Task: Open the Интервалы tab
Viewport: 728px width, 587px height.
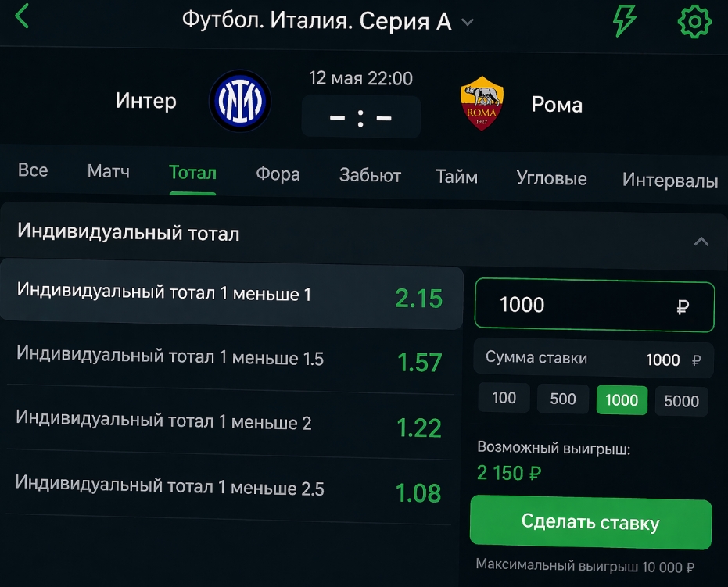Action: (x=669, y=181)
